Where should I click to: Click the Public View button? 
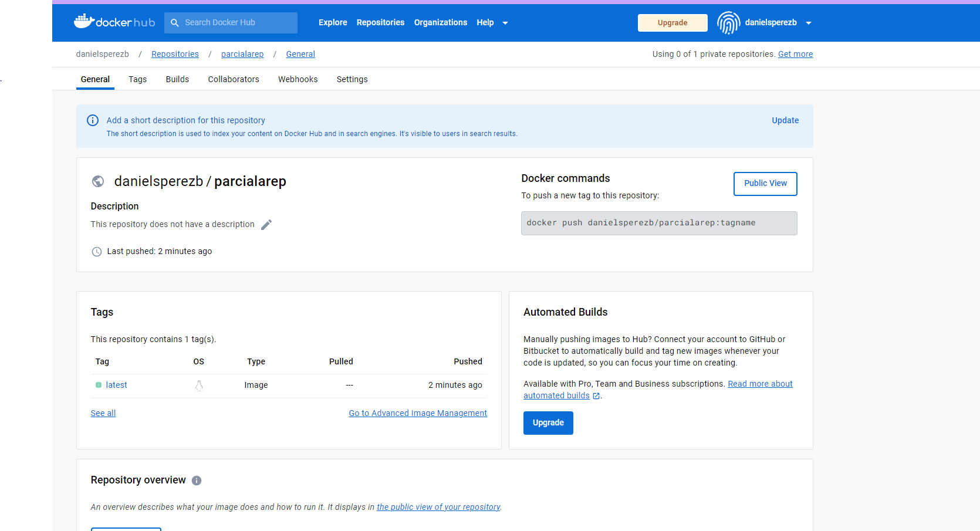(x=765, y=183)
